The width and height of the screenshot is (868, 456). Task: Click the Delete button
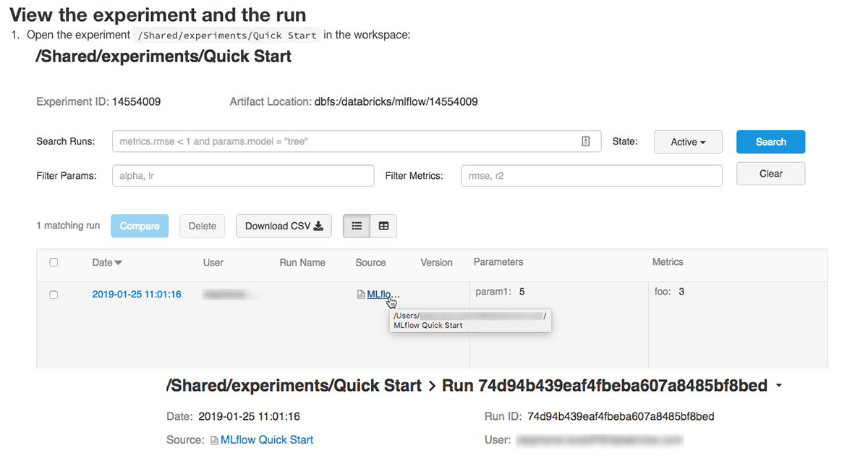click(x=203, y=226)
